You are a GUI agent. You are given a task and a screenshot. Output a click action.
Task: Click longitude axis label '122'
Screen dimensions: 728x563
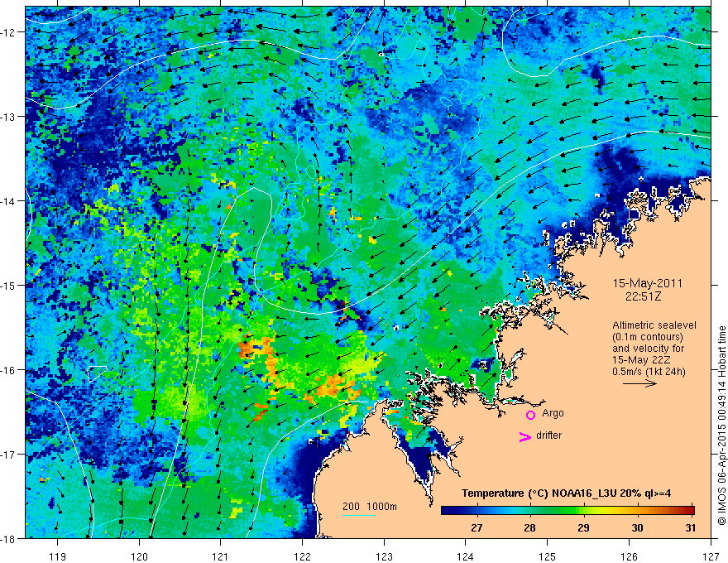pos(302,556)
